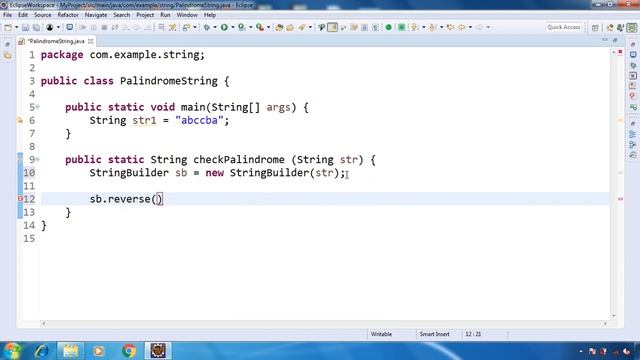This screenshot has width=640, height=360.
Task: Expand the Back history dropdown arrow
Action: 470,27
